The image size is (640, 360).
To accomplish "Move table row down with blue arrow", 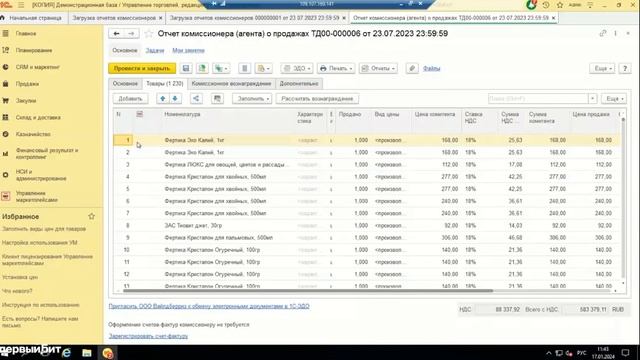I will 175,98.
